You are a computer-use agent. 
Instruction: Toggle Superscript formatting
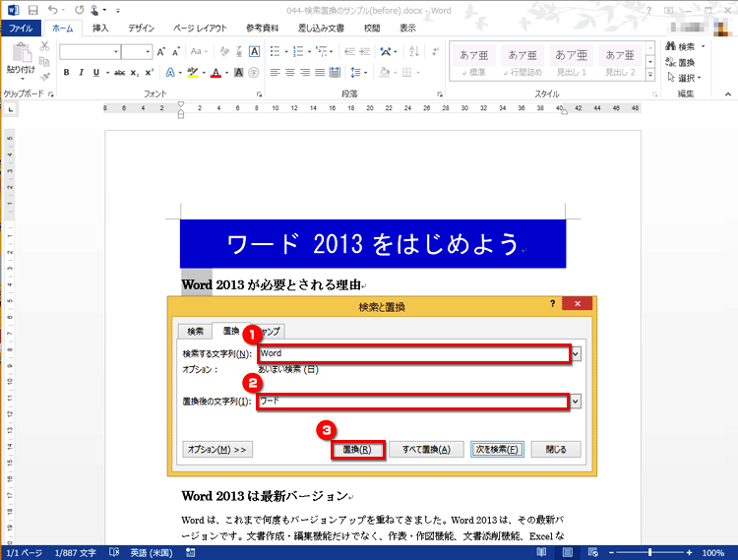(150, 73)
